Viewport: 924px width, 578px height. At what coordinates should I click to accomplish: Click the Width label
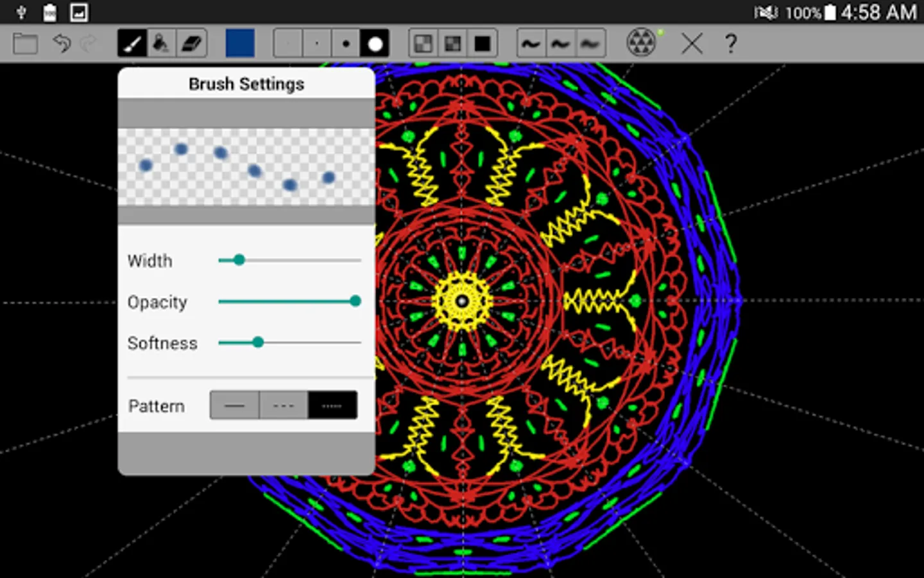(150, 261)
